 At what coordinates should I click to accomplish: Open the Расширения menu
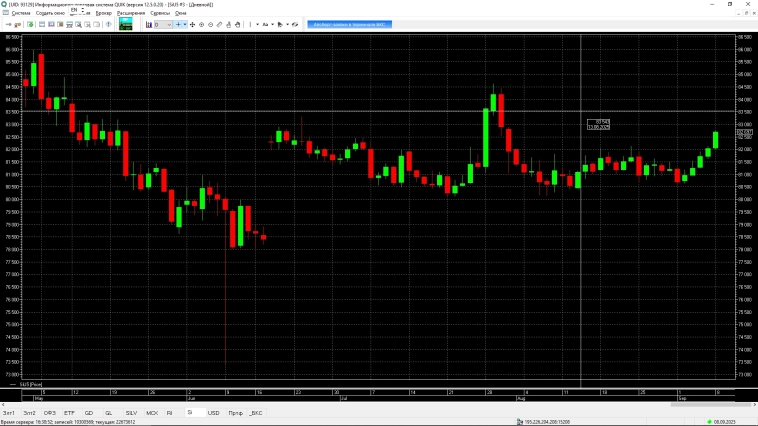[x=131, y=13]
